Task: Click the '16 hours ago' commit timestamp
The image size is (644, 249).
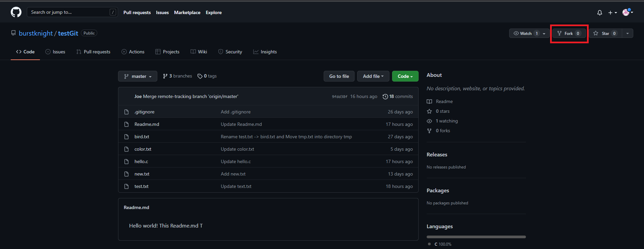Action: coord(364,97)
